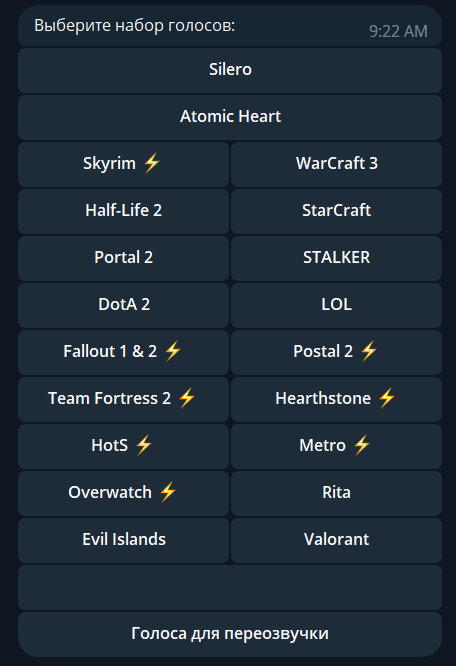Select the Valorant voice set
The image size is (456, 666).
pyautogui.click(x=336, y=540)
